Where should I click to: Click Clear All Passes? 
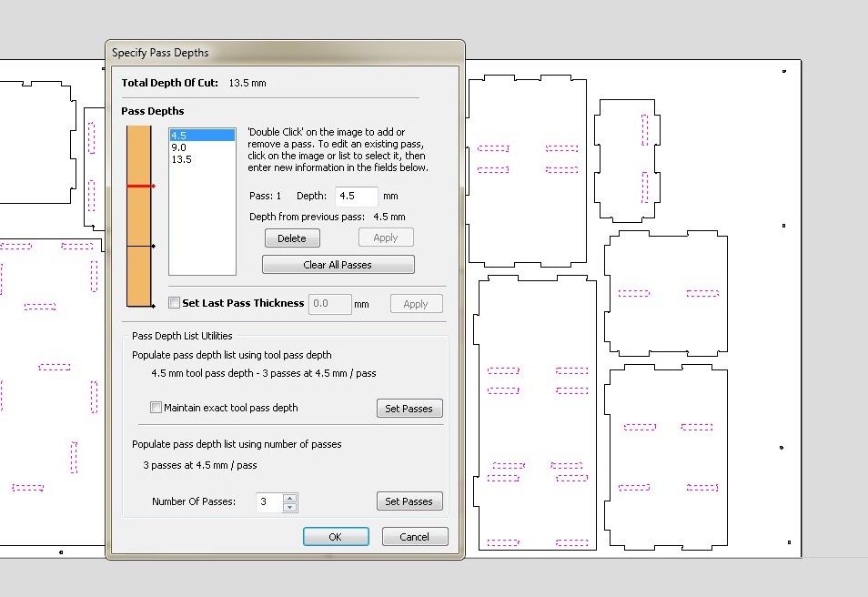[338, 264]
